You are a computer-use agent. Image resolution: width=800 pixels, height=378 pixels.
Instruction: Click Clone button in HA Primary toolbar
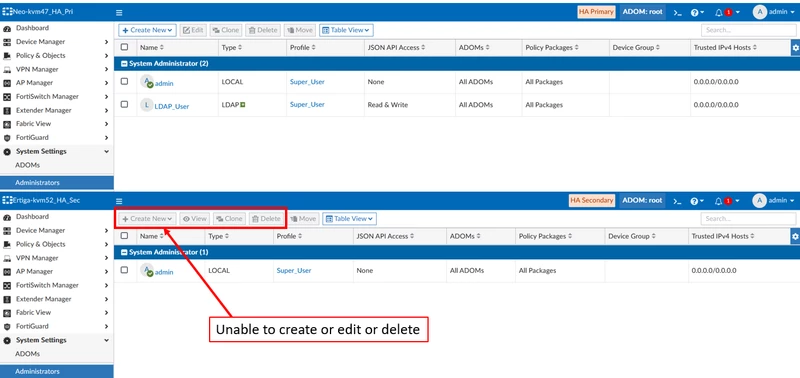point(226,30)
